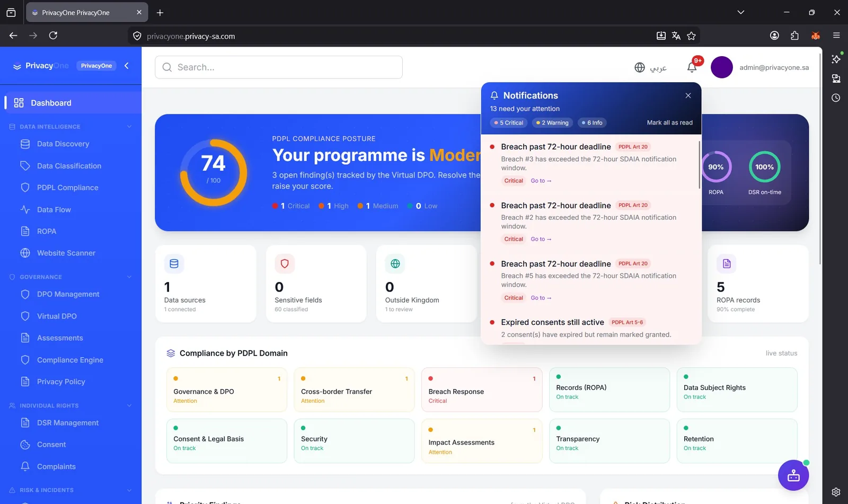Open the Breach Response domain card
Viewport: 848px width, 504px height.
(482, 390)
